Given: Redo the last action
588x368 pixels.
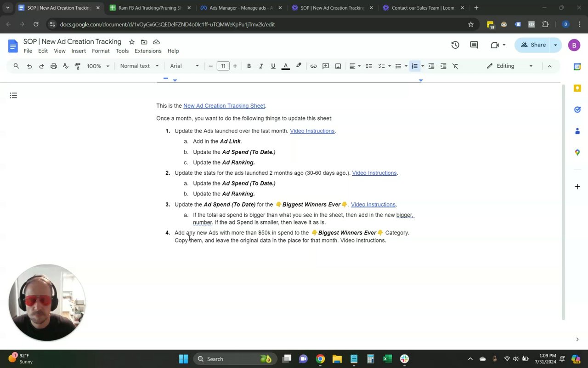Looking at the screenshot, I should 41,66.
